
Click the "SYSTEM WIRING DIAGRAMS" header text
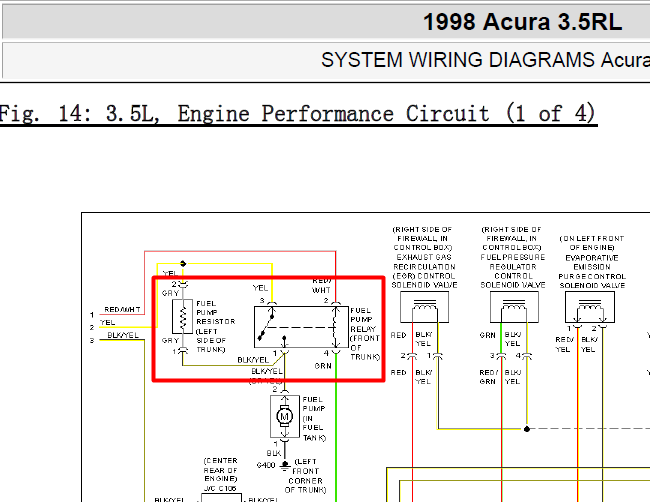pos(460,60)
